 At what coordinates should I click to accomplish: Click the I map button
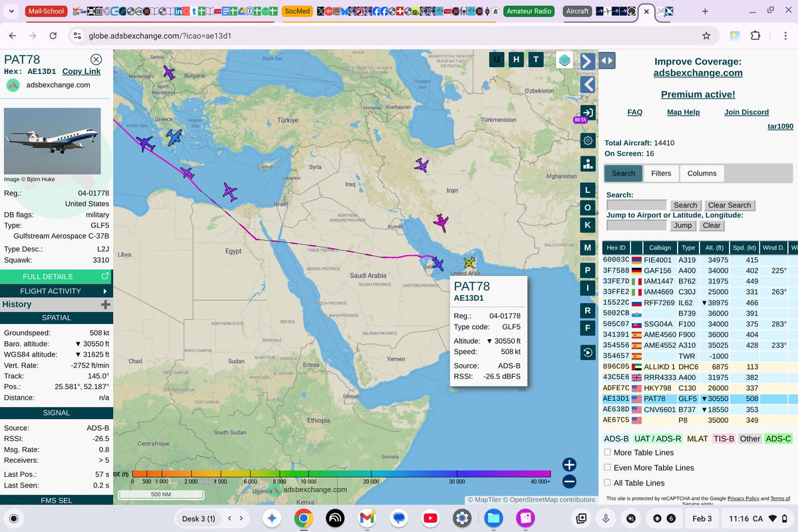click(587, 288)
